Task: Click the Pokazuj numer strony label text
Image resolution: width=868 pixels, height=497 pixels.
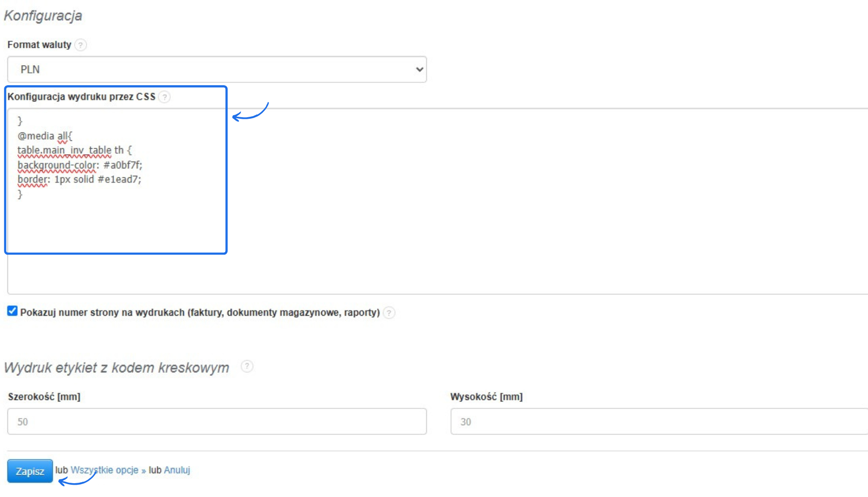Action: tap(200, 312)
